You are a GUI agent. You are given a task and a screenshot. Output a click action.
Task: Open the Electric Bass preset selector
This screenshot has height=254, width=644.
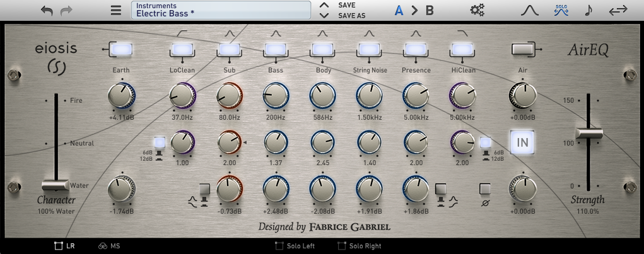(221, 10)
